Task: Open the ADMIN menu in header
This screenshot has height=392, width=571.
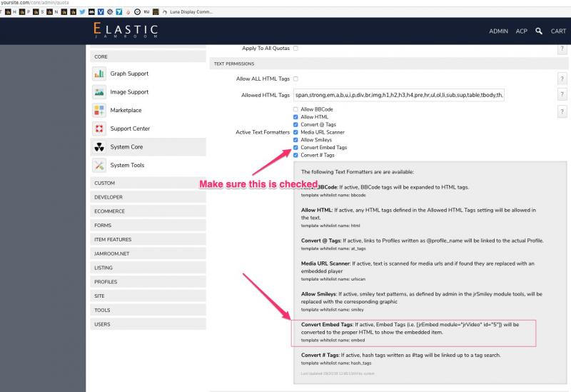Action: point(498,31)
